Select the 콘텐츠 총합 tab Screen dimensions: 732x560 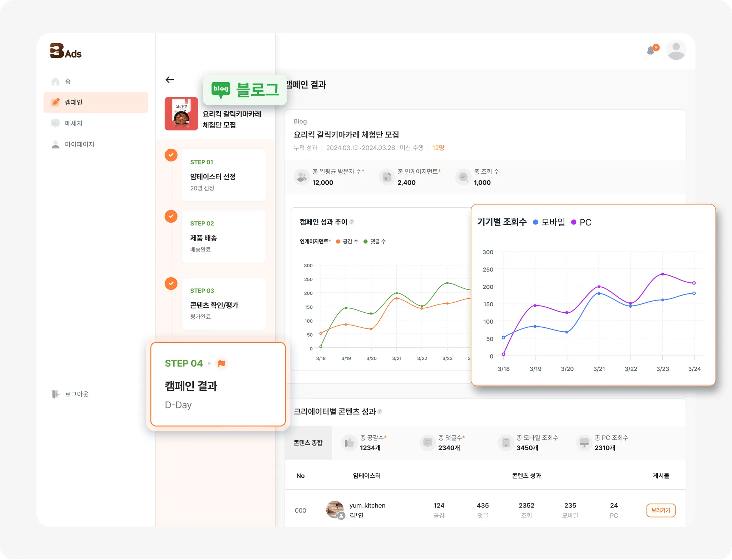click(x=308, y=443)
